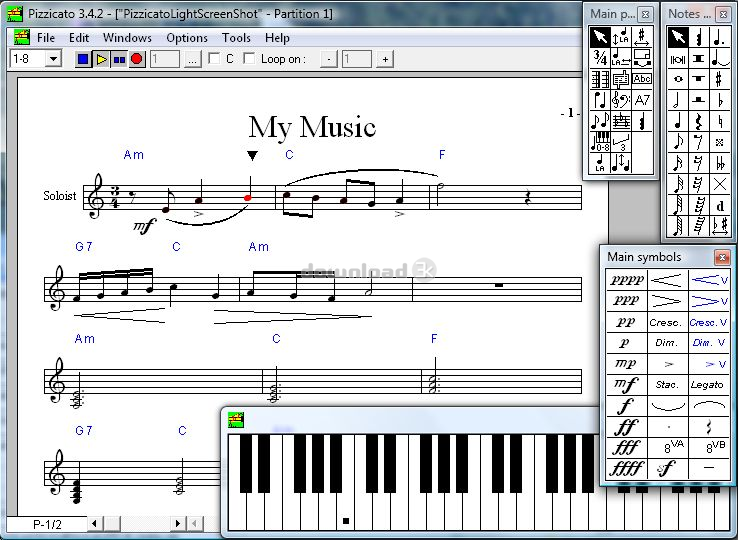Select the ffff dynamic in Main symbols

click(626, 468)
